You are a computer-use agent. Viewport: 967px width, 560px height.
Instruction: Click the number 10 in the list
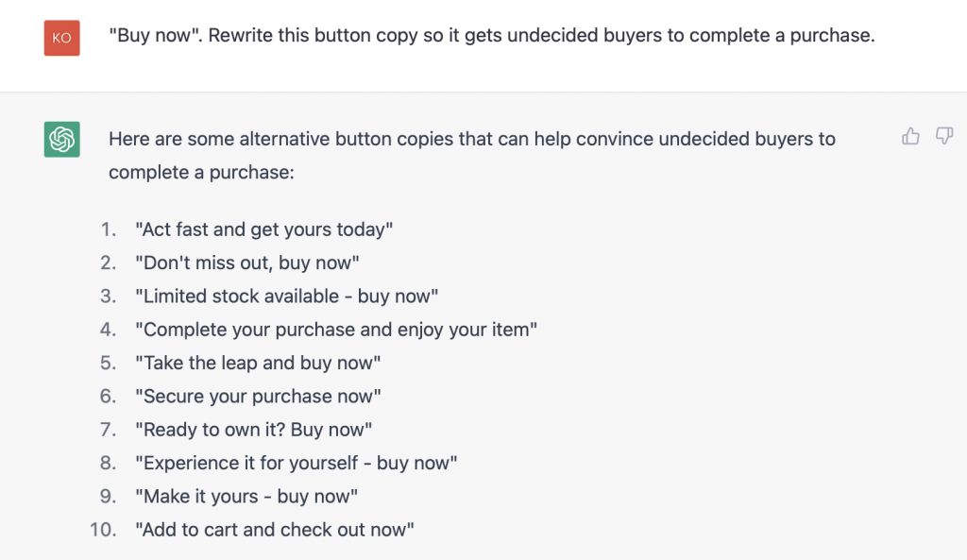(x=101, y=530)
